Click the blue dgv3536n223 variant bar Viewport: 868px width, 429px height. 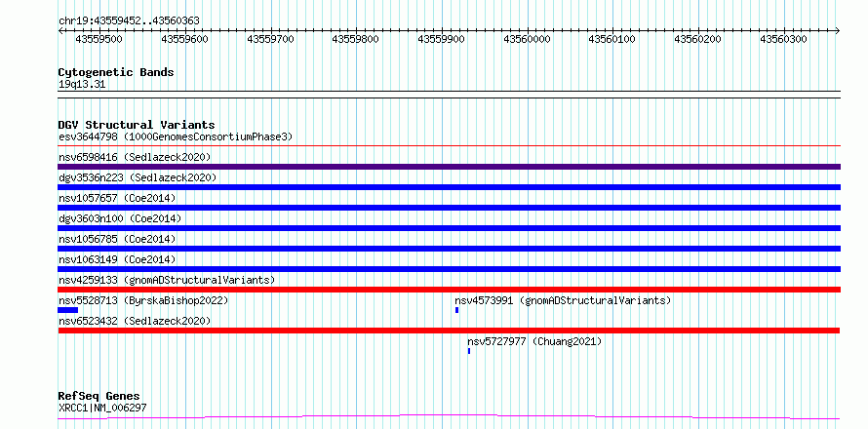click(x=449, y=187)
